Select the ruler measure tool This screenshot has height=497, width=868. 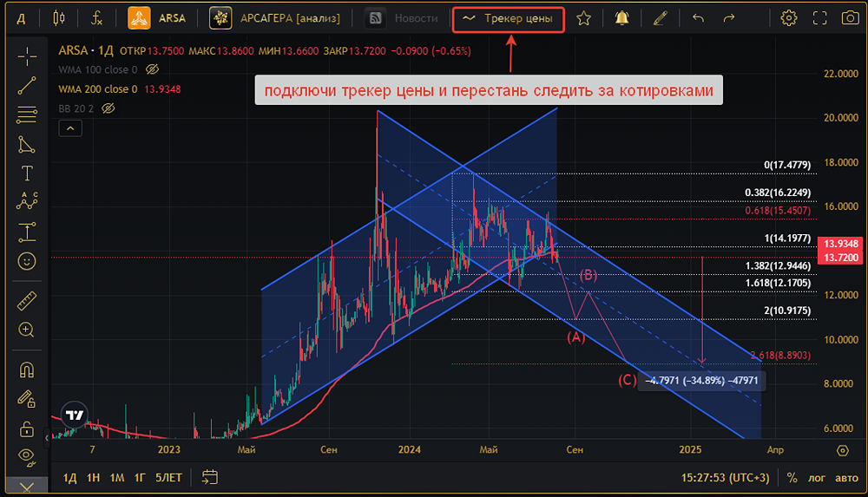point(27,300)
